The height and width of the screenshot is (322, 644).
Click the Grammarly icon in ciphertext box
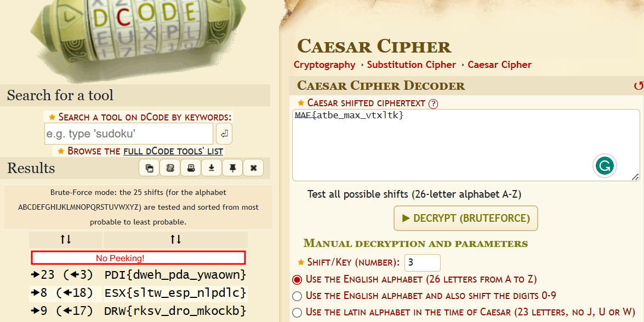click(x=605, y=166)
